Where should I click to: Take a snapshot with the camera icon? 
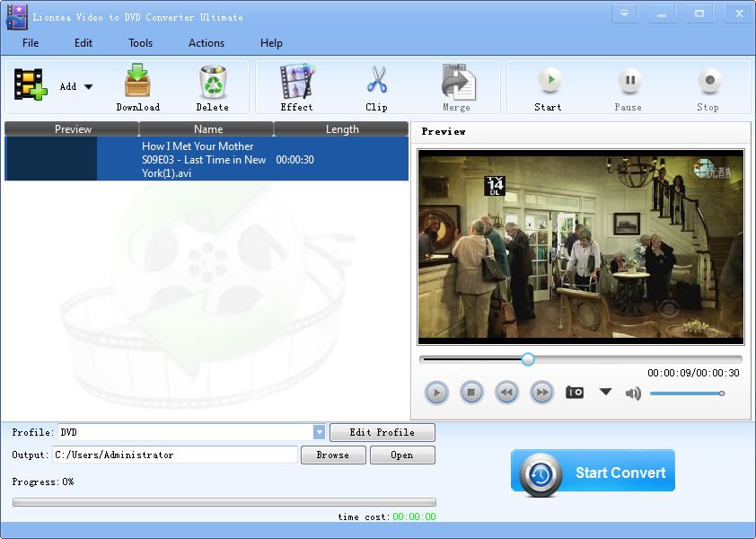point(575,393)
